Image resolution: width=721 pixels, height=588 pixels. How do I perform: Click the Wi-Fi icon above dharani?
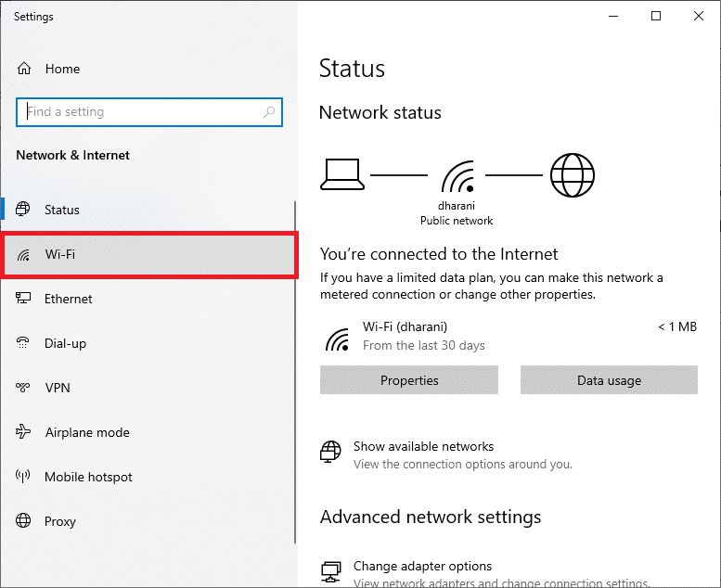457,176
